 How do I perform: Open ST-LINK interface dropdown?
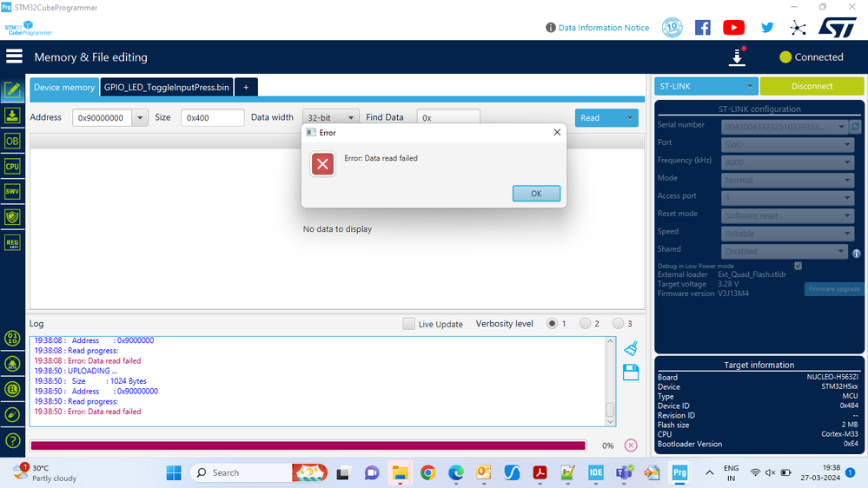tap(706, 86)
